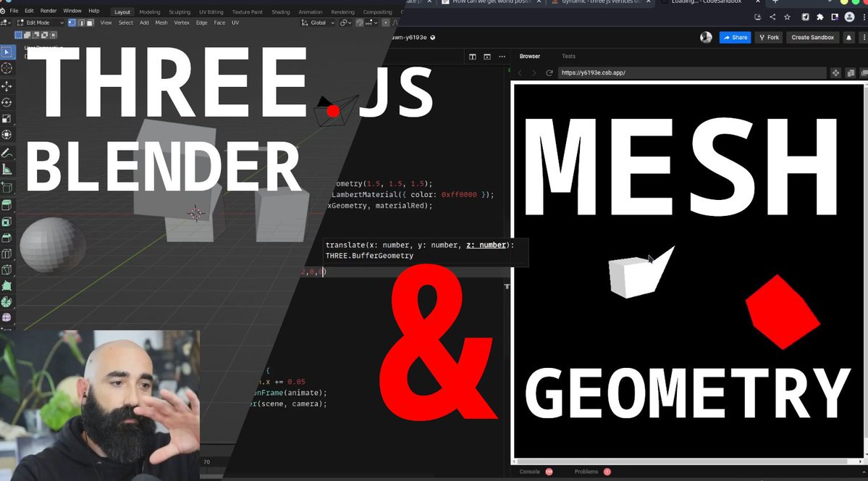Set selection mode to extend

click(27, 35)
